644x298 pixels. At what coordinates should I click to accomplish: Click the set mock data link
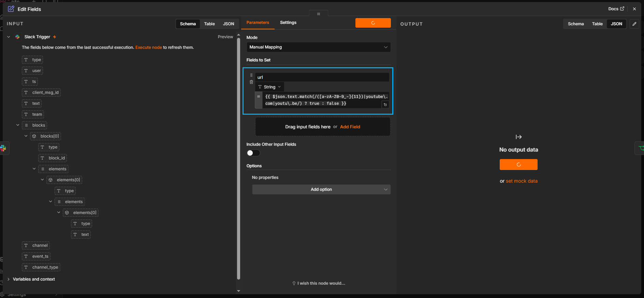[522, 181]
